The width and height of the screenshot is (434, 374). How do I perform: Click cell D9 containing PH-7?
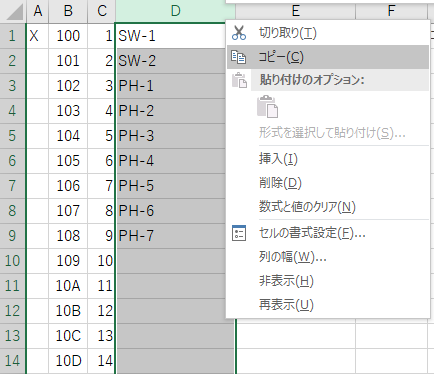(x=171, y=236)
